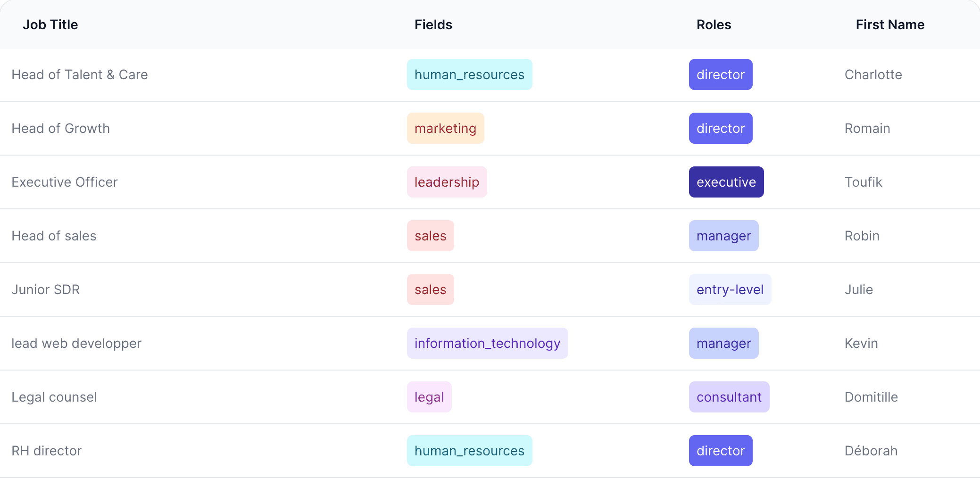Click the entry-level role tag
The width and height of the screenshot is (980, 478).
[x=730, y=289]
